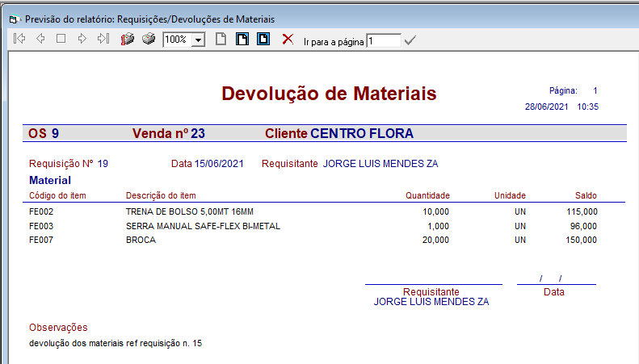Viewport: 639px width, 364px height.
Task: Click the Cliente CENTRO FLORA header text
Action: pos(339,133)
